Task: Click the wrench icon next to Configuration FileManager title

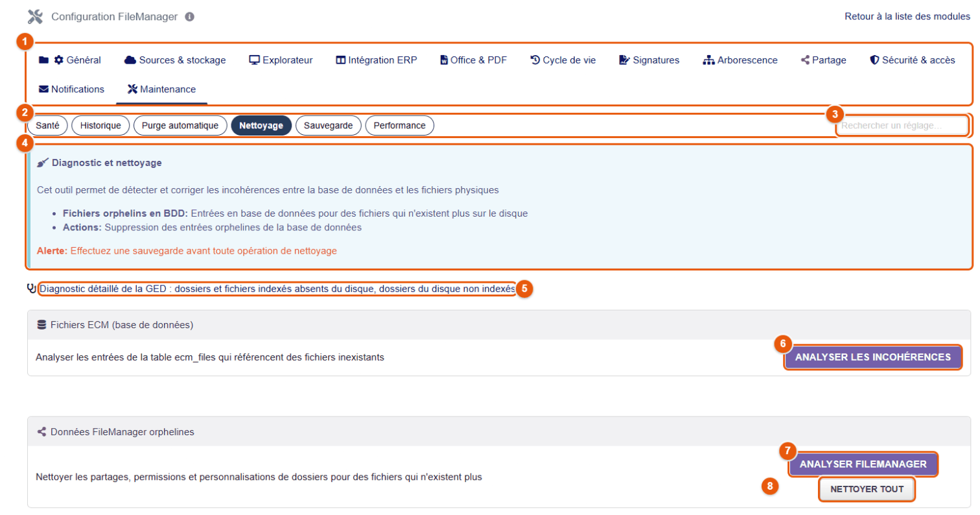Action: (36, 16)
